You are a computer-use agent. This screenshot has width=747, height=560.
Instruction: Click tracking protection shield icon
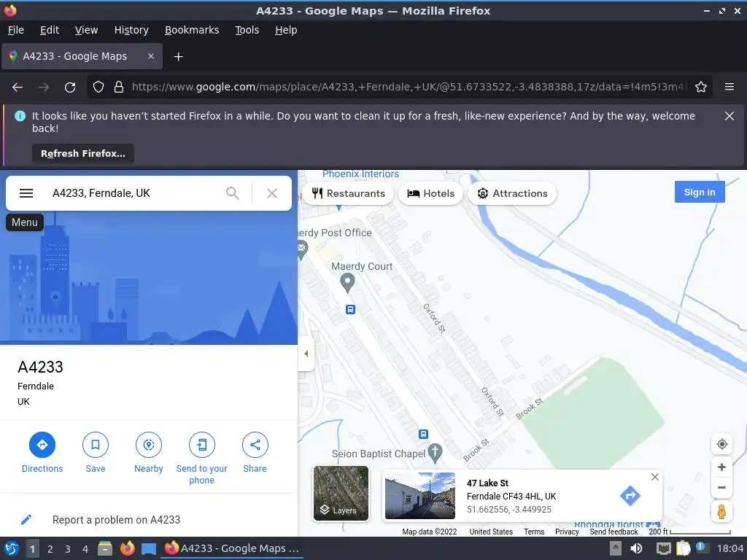[x=98, y=87]
